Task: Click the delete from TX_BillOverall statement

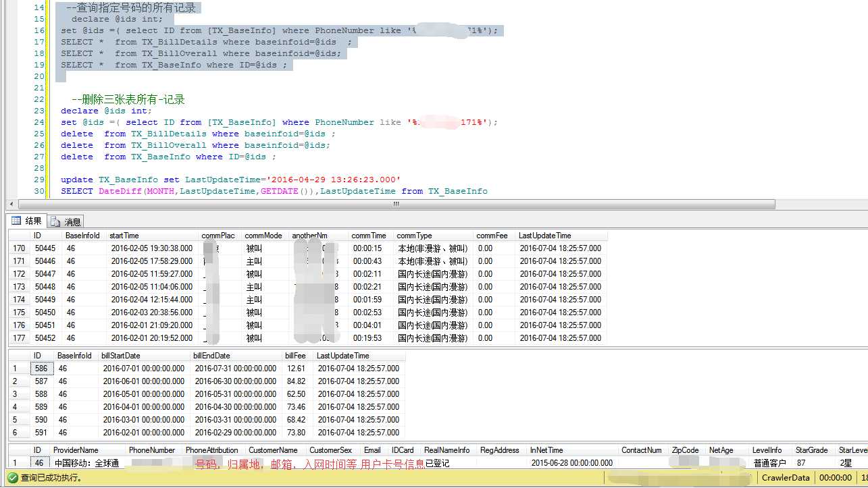Action: click(x=196, y=145)
